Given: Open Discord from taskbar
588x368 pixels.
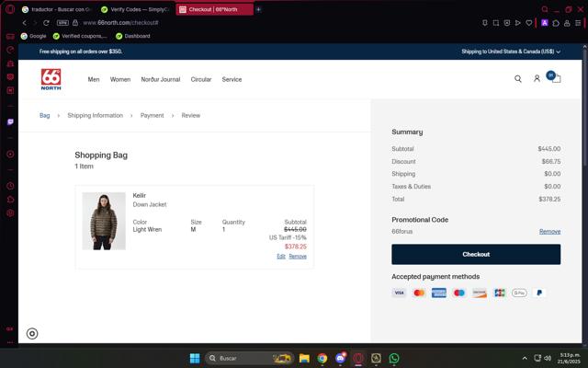Looking at the screenshot, I should coord(341,358).
